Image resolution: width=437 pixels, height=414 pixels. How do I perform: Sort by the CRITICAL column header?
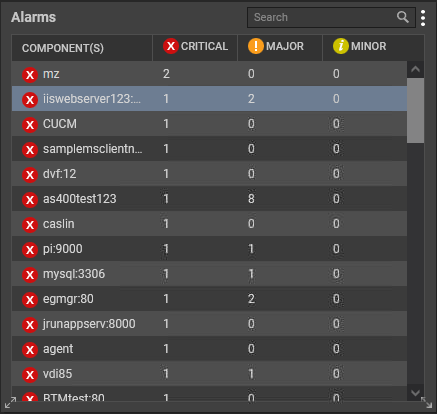pos(195,46)
